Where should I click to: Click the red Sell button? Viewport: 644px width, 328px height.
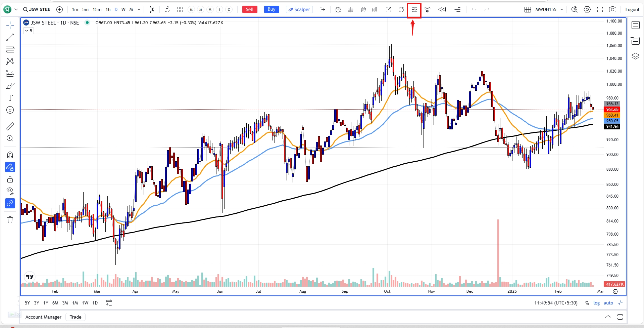(250, 9)
